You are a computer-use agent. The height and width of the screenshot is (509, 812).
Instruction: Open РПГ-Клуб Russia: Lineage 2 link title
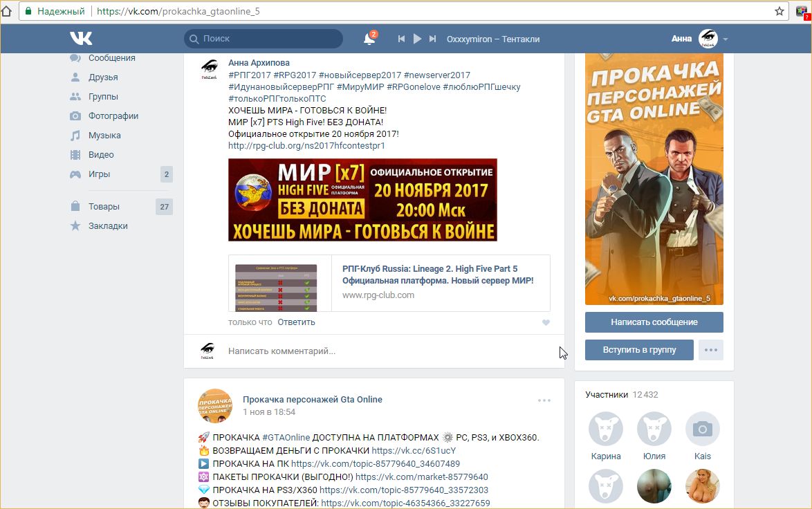pos(438,275)
